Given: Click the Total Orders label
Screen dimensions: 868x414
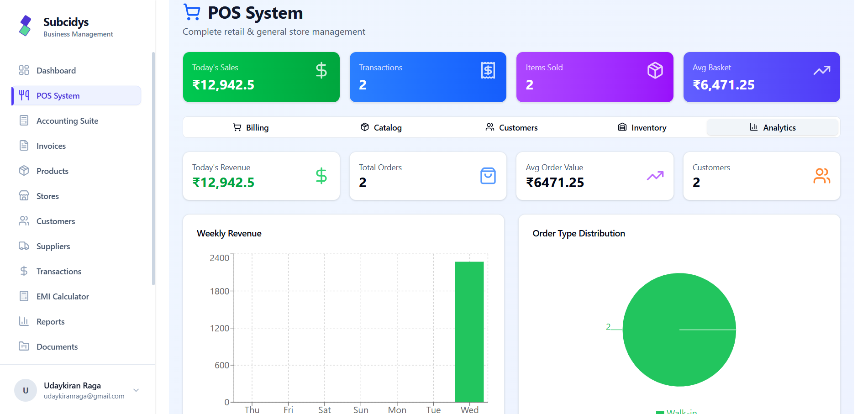Looking at the screenshot, I should (x=380, y=168).
